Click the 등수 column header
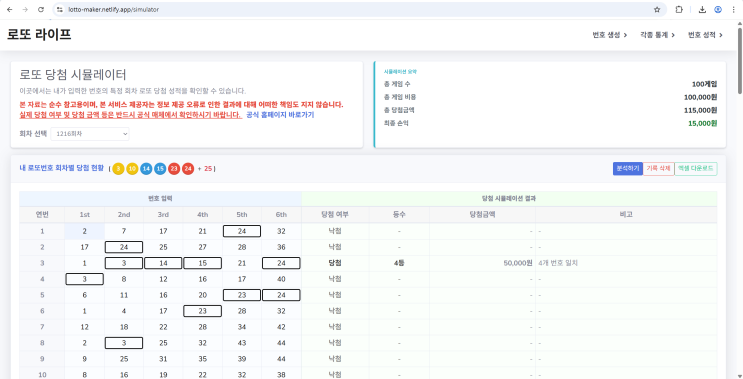 [x=399, y=215]
